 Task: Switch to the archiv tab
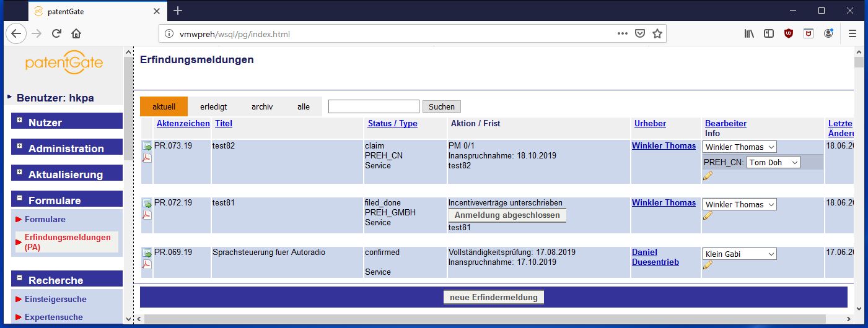(262, 106)
